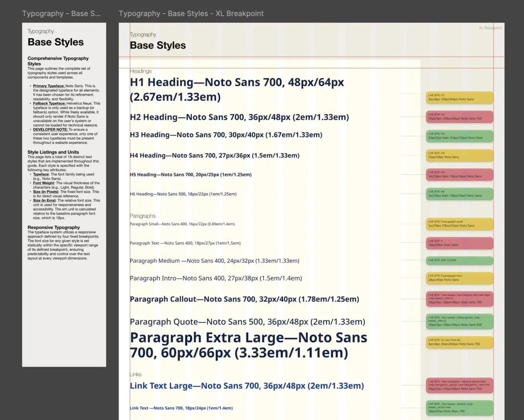Select the yellow 'h2 .text-font-64' live site note
Image resolution: width=524 pixels, height=420 pixels.
(x=460, y=342)
